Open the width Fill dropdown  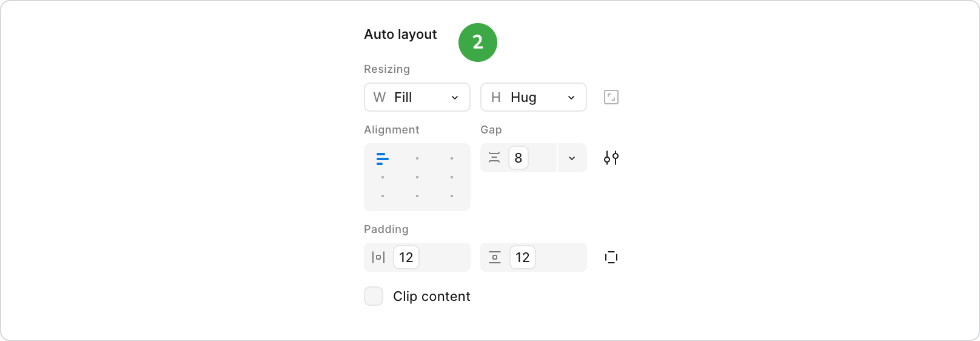pyautogui.click(x=417, y=97)
